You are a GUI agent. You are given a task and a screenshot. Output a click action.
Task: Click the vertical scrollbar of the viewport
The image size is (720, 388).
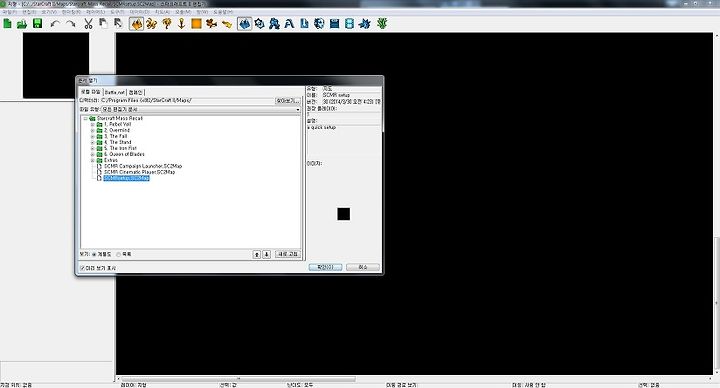coord(716,303)
